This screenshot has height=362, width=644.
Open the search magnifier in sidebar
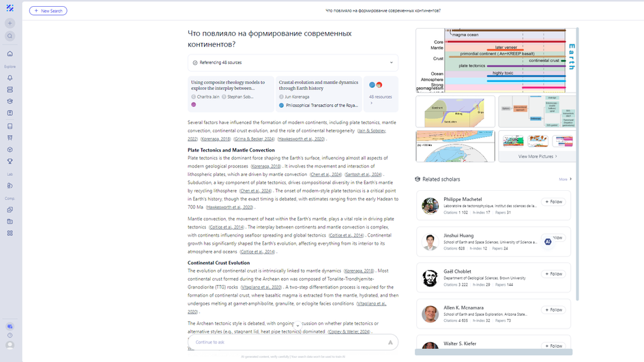10,36
